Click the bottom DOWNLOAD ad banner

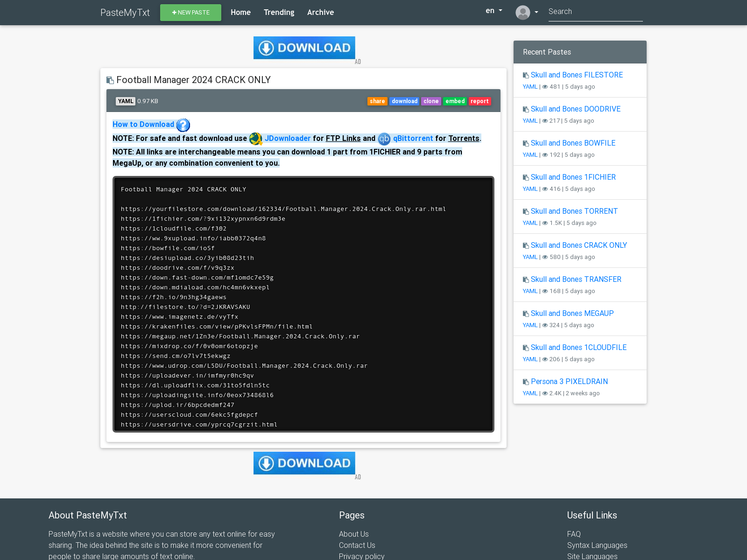(304, 463)
